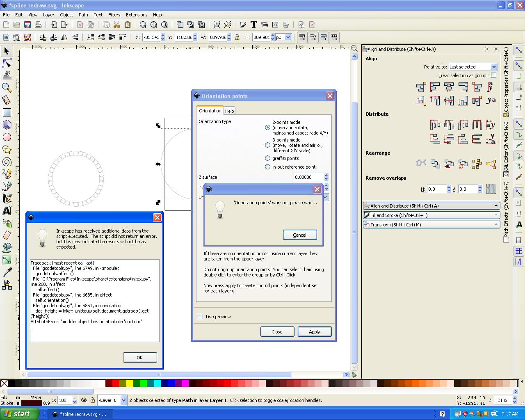Image resolution: width=525 pixels, height=420 pixels.
Task: Switch to the Help tab in Orientation points
Action: point(230,111)
